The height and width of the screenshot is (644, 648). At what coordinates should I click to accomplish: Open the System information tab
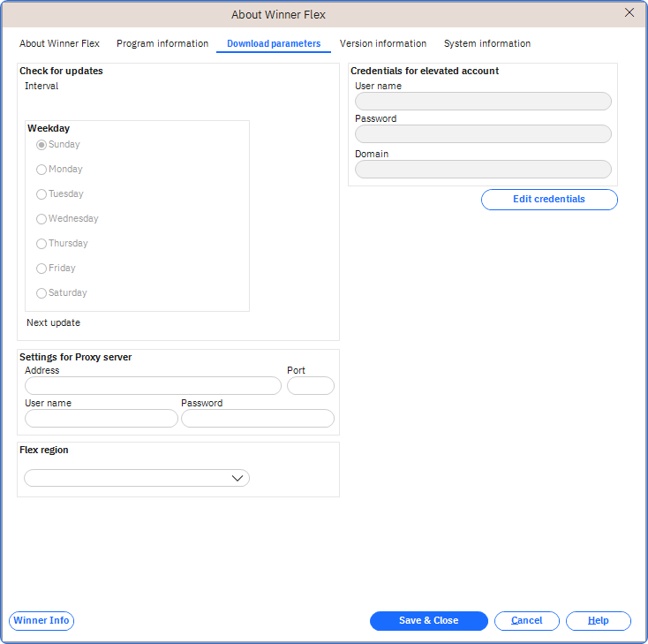(487, 43)
